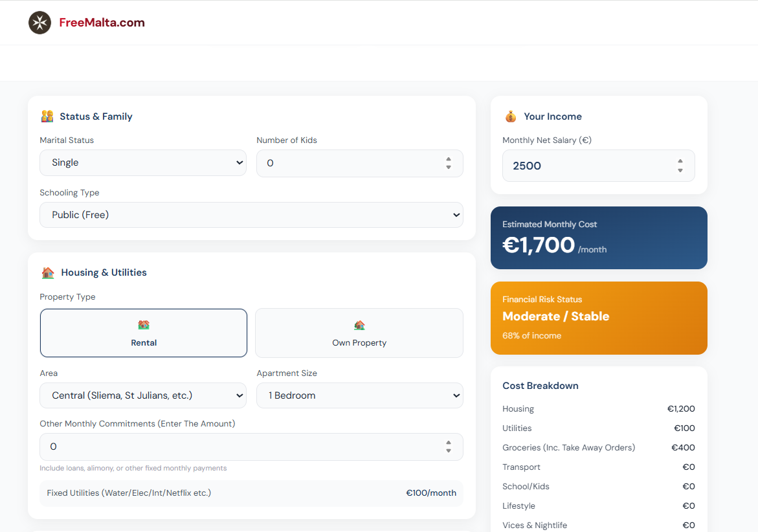
Task: Click the house icon inside Own Property option
Action: click(x=359, y=325)
